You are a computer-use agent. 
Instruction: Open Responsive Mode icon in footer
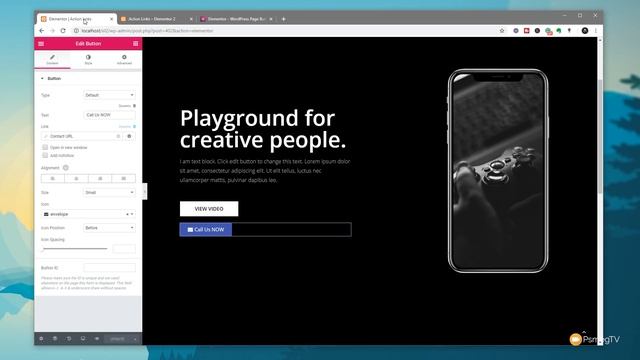pyautogui.click(x=83, y=339)
